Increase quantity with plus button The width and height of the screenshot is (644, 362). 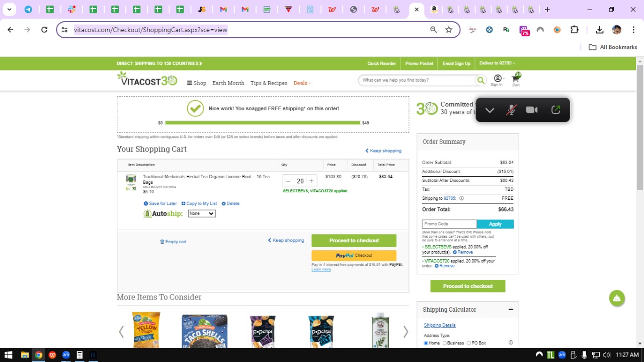(x=311, y=181)
